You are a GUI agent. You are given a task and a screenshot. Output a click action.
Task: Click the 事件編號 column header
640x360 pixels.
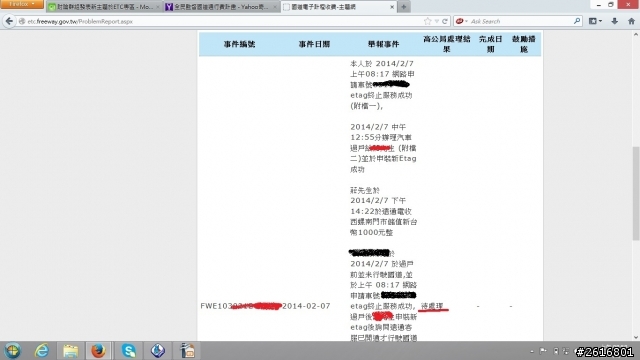pyautogui.click(x=240, y=44)
